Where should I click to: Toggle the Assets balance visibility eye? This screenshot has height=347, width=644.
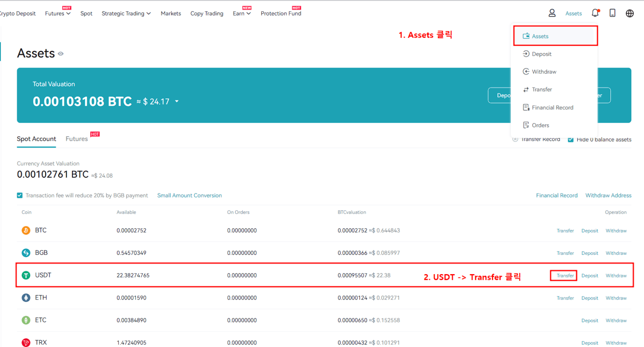(x=61, y=54)
